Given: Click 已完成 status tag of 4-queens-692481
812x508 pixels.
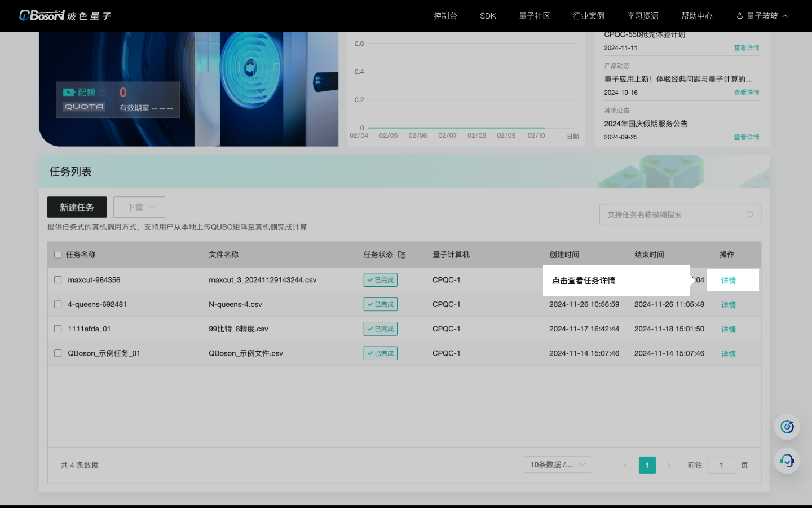Looking at the screenshot, I should (x=380, y=304).
